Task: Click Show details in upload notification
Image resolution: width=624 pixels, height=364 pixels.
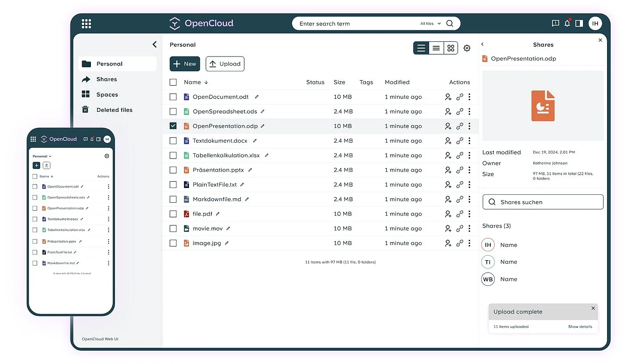Action: coord(580,327)
